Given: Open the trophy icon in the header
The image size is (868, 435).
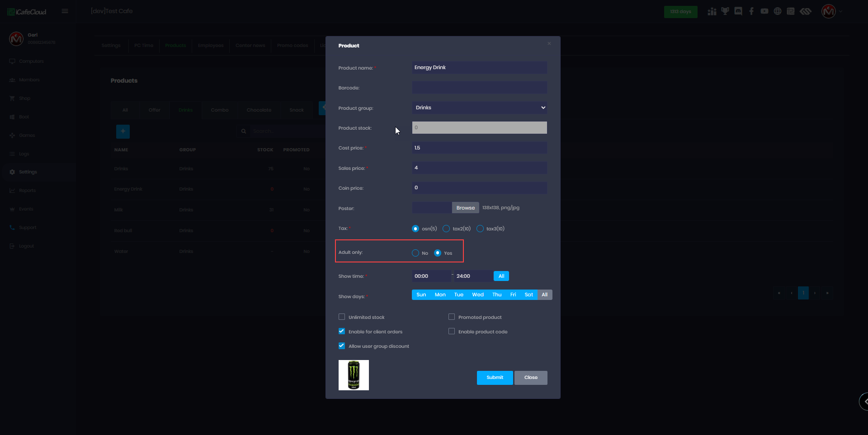Looking at the screenshot, I should [x=725, y=11].
